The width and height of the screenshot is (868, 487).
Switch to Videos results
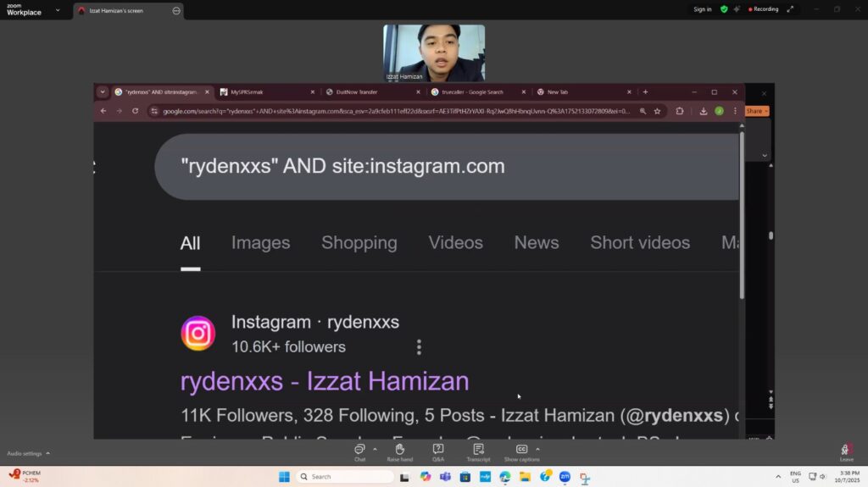(x=455, y=242)
